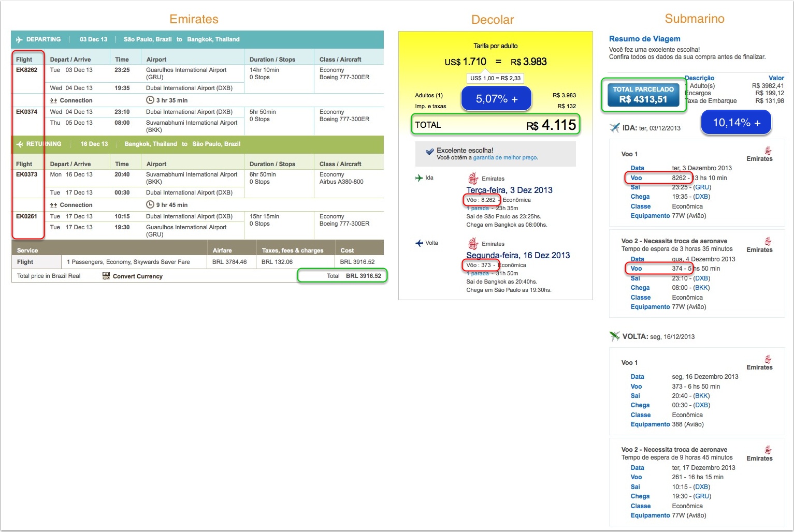This screenshot has width=794, height=532.
Task: Open the Convert Currency link
Action: pyautogui.click(x=138, y=276)
